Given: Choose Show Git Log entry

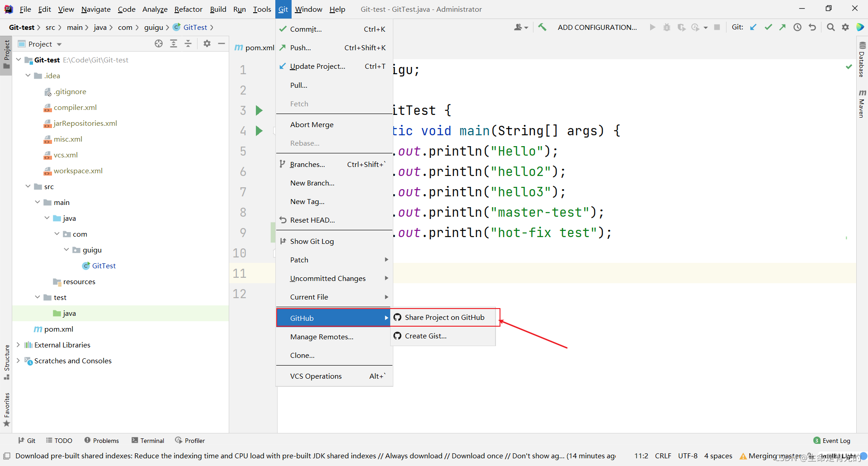Looking at the screenshot, I should pyautogui.click(x=334, y=241).
